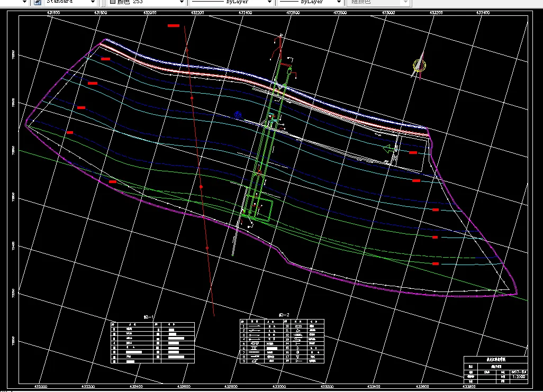Click the 表2-2 table title
The width and height of the screenshot is (543, 392).
tap(284, 315)
